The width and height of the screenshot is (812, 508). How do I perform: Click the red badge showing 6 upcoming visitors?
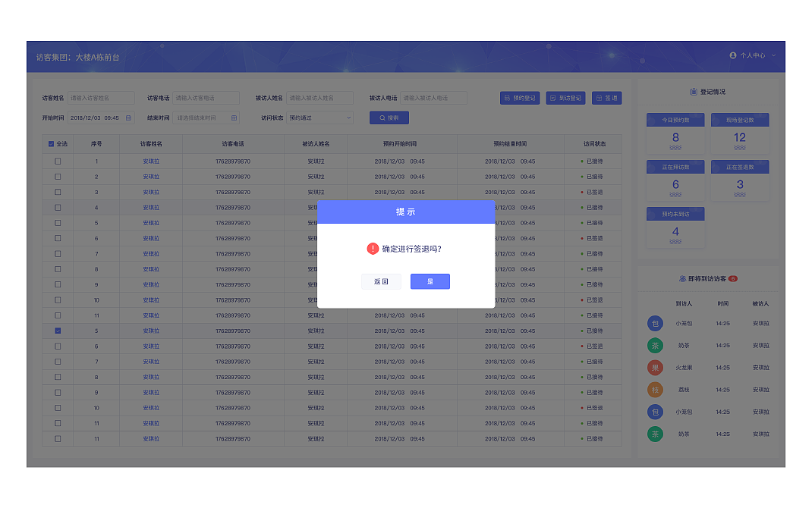733,279
